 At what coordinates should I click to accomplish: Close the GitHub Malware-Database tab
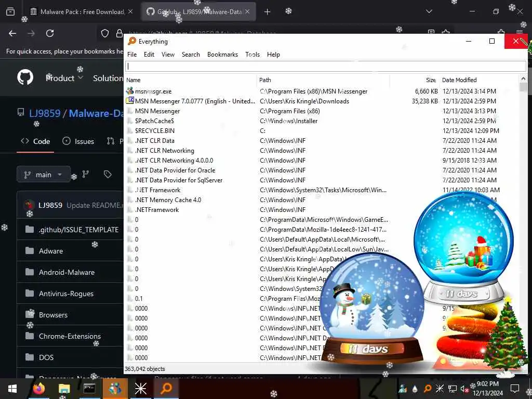(247, 11)
